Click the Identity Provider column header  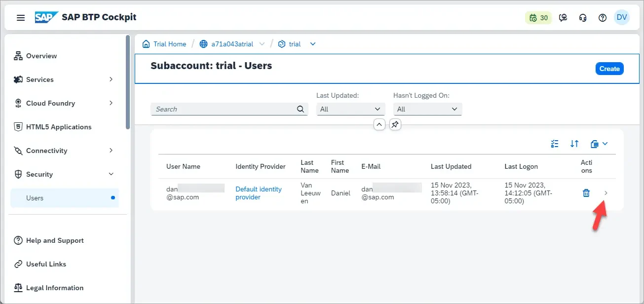click(x=261, y=166)
